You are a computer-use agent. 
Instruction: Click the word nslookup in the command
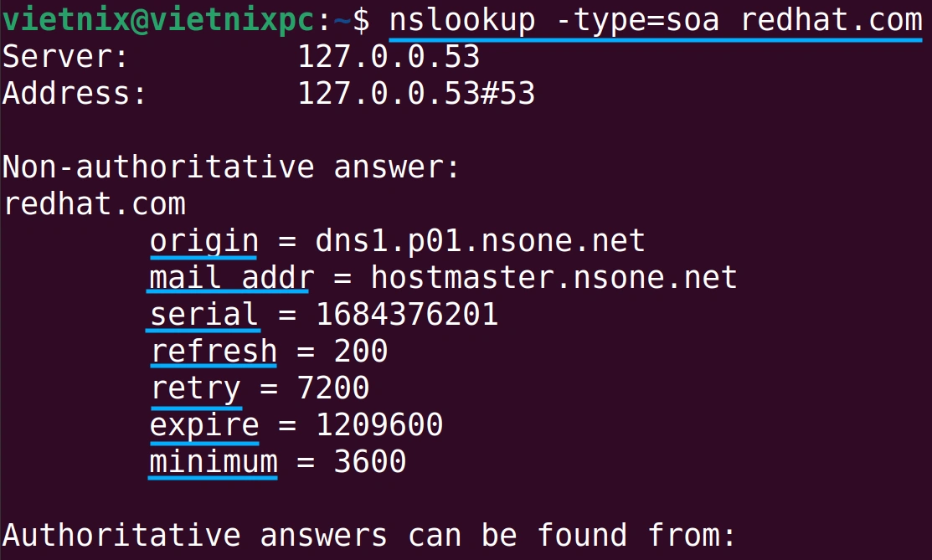pos(462,21)
